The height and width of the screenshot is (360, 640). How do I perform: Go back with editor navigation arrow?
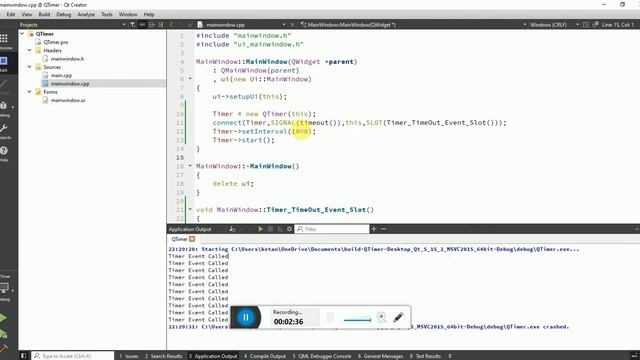pos(171,25)
